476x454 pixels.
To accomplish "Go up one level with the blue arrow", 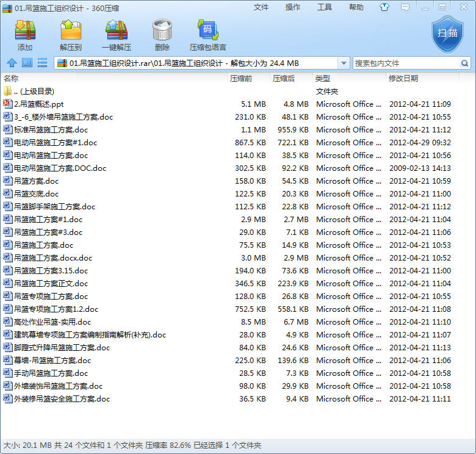I will [12, 63].
